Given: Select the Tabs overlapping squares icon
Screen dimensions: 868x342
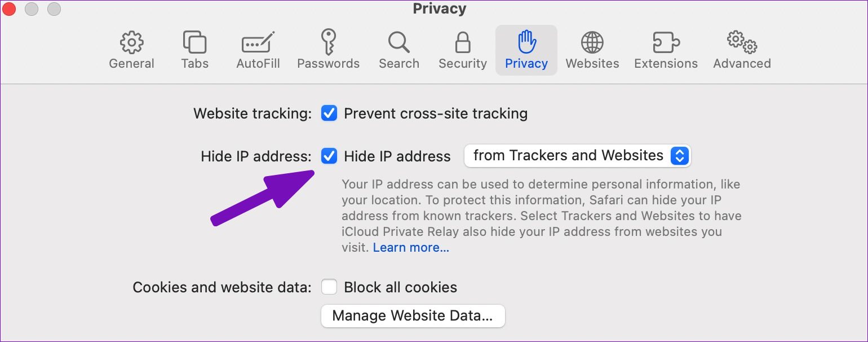Looking at the screenshot, I should click(x=194, y=42).
